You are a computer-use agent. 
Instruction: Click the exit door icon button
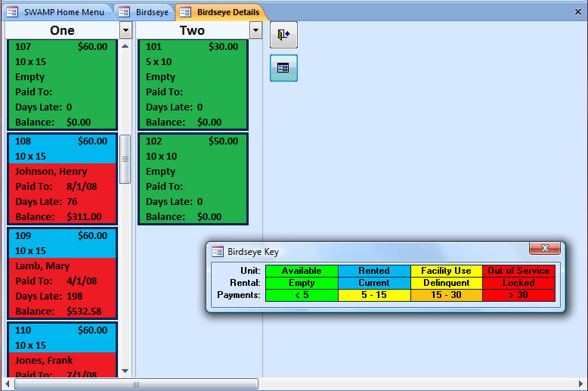click(x=283, y=35)
